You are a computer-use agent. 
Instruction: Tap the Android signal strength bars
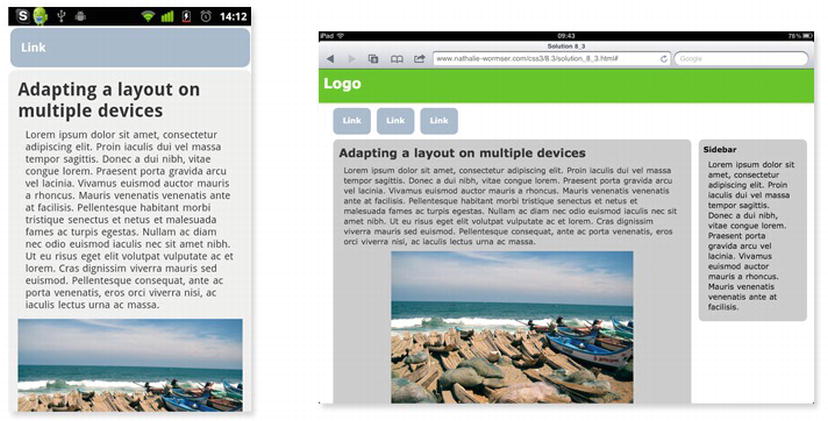point(167,16)
